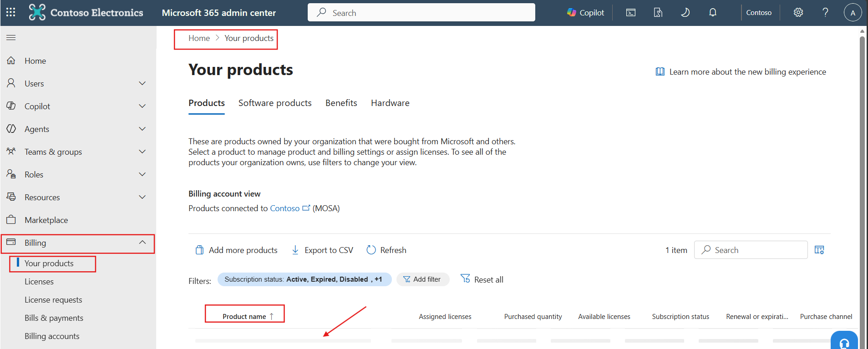Open the app launcher waffle icon

pyautogui.click(x=11, y=12)
